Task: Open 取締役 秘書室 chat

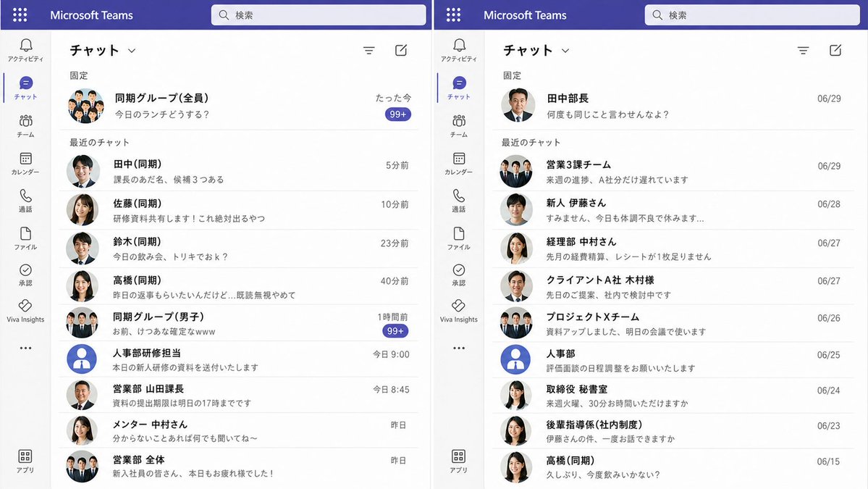Action: coord(673,396)
